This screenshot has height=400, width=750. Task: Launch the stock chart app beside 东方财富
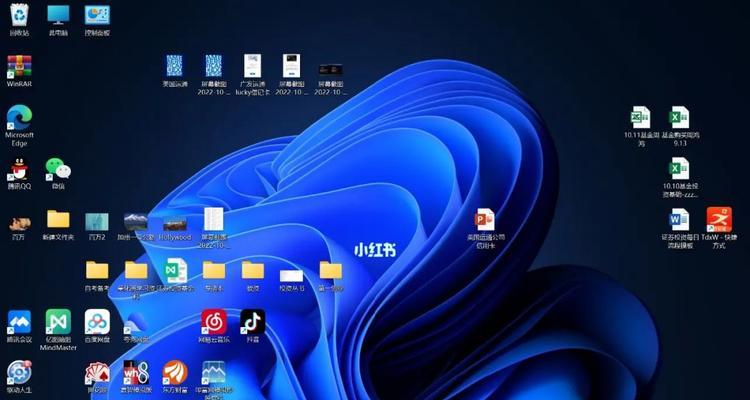[x=214, y=373]
